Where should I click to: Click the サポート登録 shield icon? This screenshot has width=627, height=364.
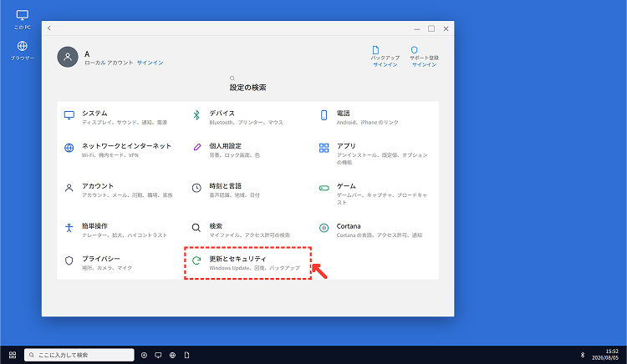point(415,50)
